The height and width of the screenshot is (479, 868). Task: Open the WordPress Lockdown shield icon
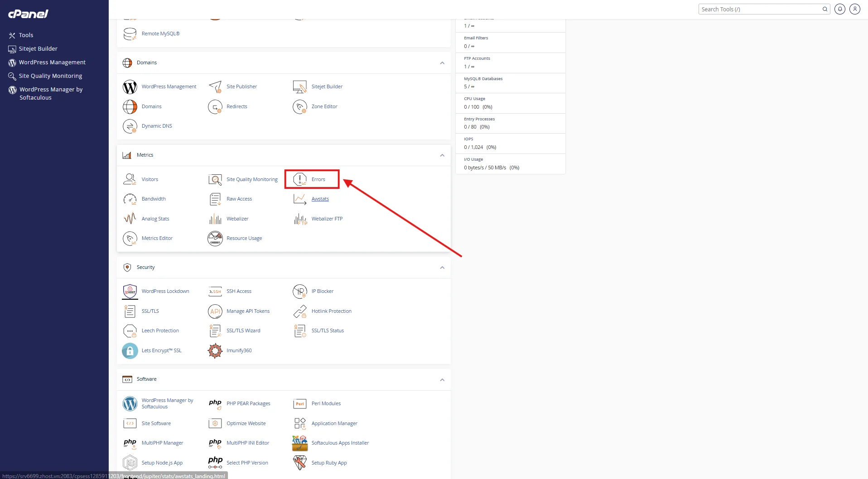[x=130, y=291]
